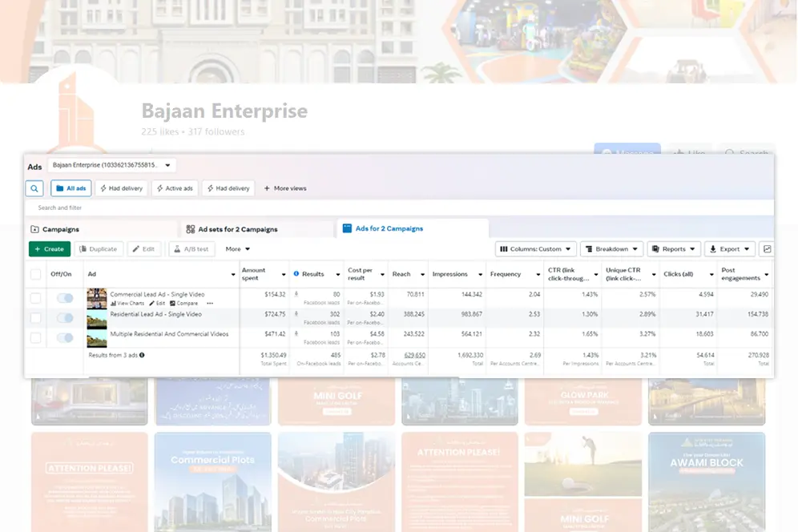Open Post engagements column dropdown arrow
This screenshot has width=798, height=532.
pos(767,274)
